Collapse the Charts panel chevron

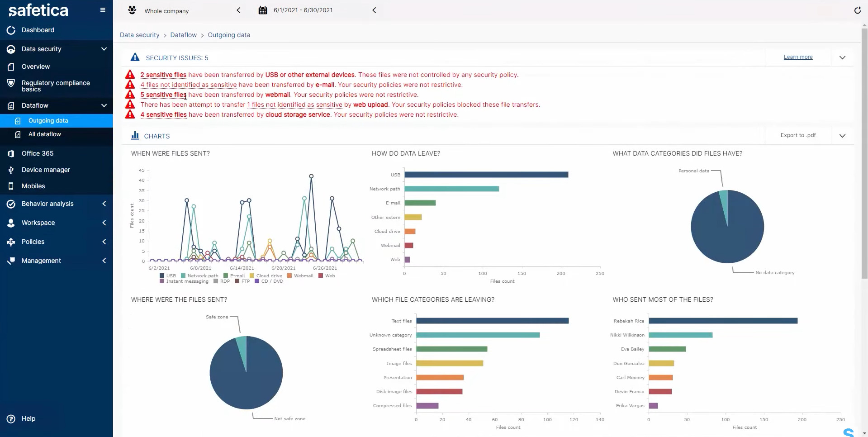pos(842,136)
